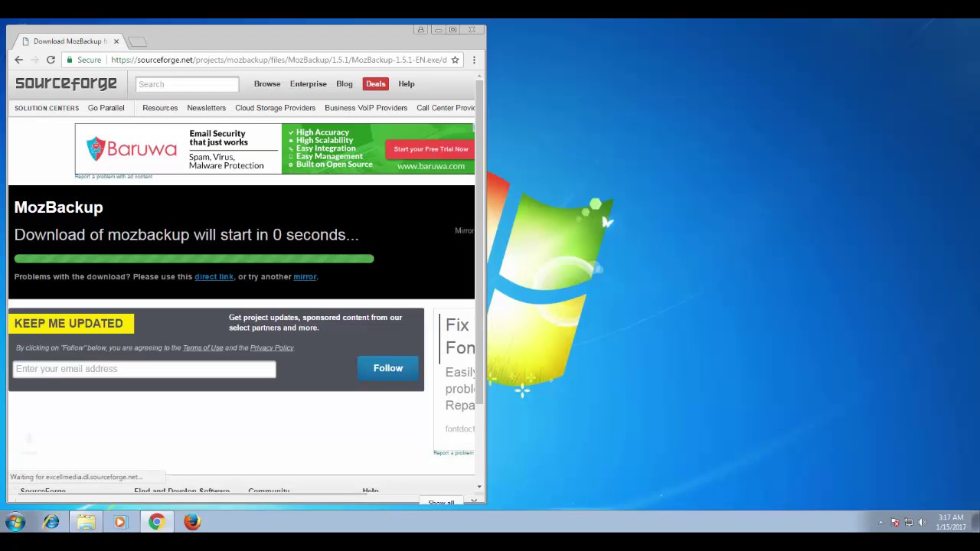Go back with the browser back arrow
980x551 pixels.
coord(19,60)
